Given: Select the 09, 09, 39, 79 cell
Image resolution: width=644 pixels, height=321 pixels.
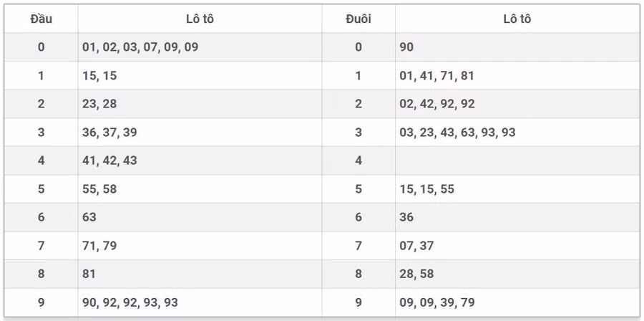Looking at the screenshot, I should click(x=436, y=302).
